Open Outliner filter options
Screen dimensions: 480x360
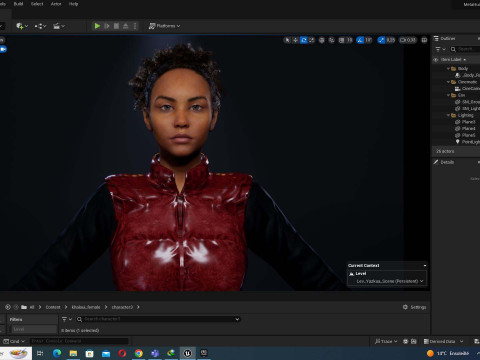pos(440,49)
